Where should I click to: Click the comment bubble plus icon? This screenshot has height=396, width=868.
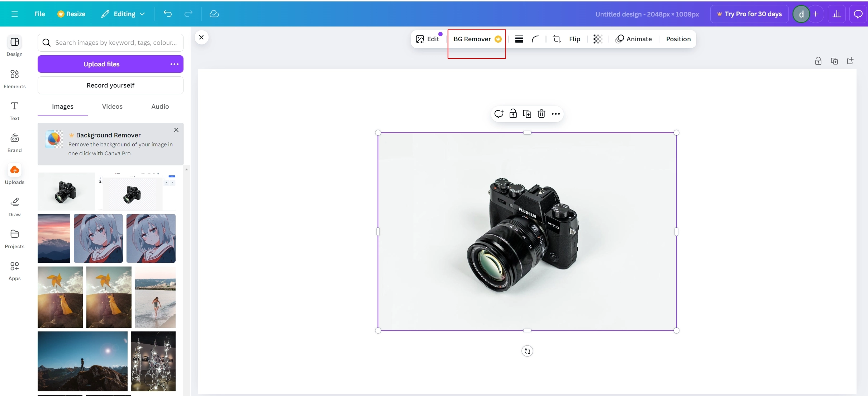[x=499, y=114]
